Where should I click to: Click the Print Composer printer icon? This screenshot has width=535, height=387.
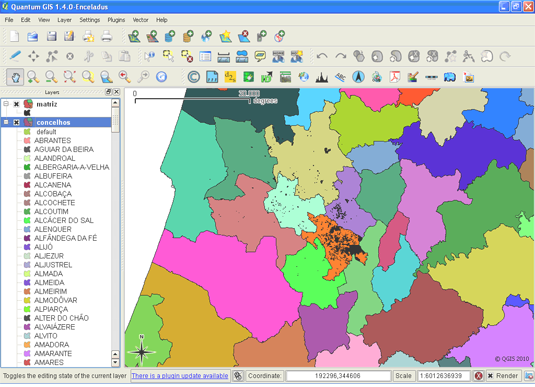[x=106, y=36]
